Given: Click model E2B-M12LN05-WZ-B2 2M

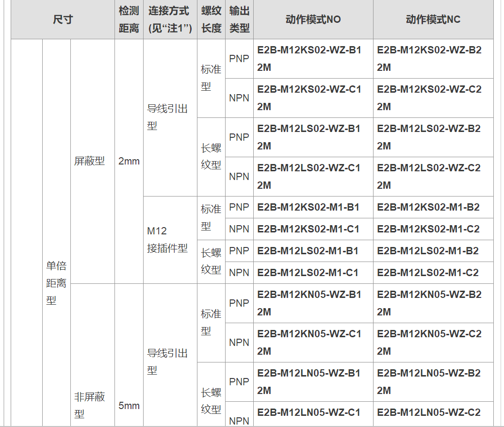Looking at the screenshot, I should (433, 382).
